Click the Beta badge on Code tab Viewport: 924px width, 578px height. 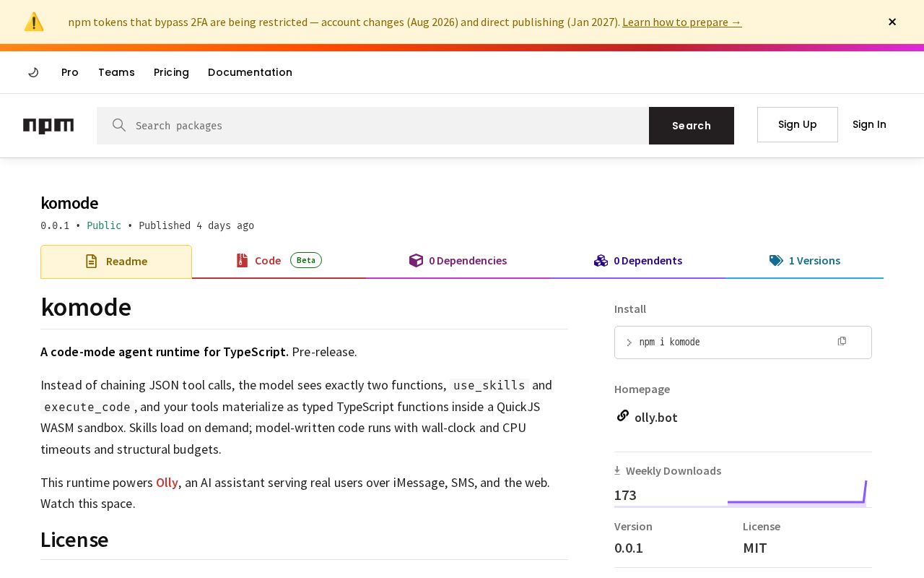coord(306,260)
